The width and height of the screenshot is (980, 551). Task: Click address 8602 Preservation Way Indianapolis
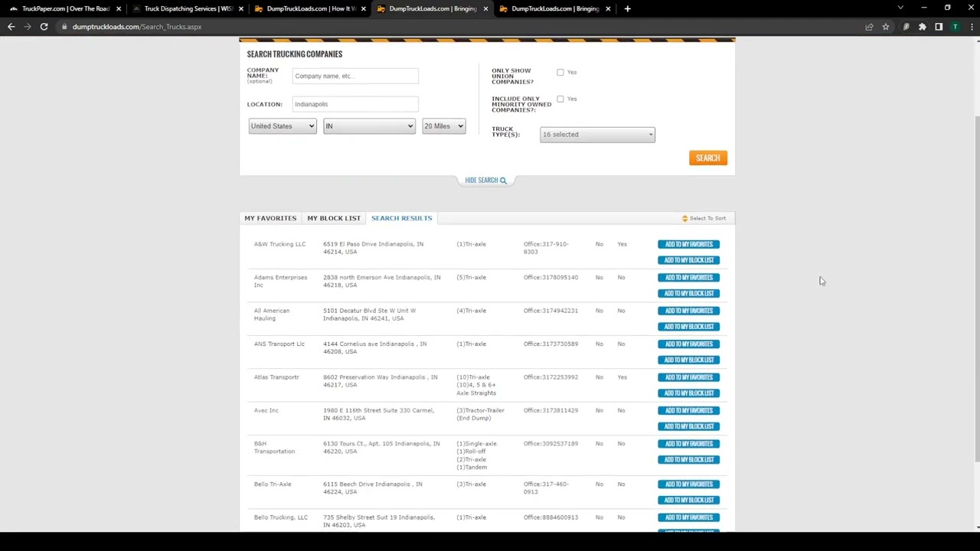click(381, 380)
